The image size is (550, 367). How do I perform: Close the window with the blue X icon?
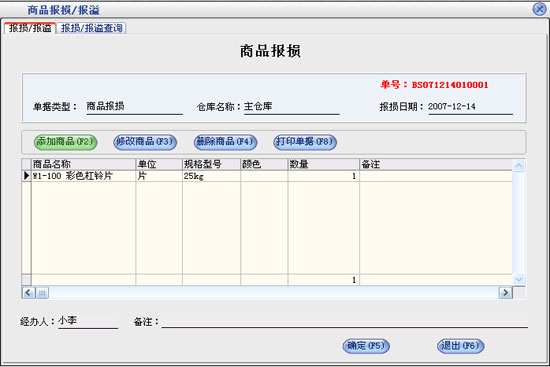click(539, 9)
